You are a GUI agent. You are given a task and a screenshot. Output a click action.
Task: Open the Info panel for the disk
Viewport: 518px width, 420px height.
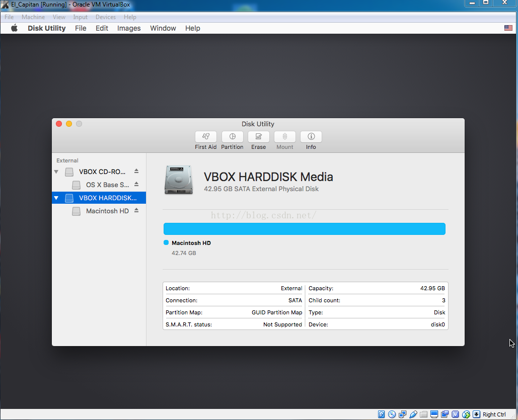(311, 137)
